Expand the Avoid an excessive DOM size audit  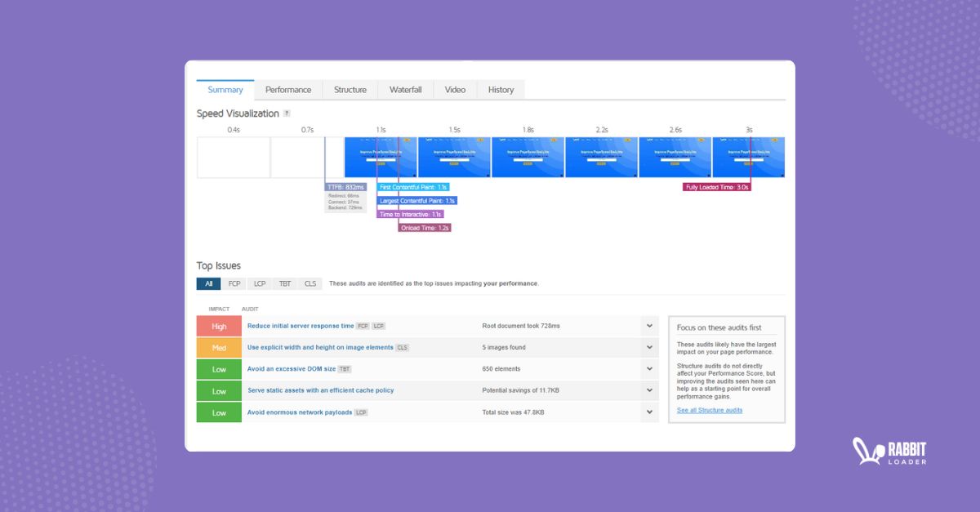point(650,368)
